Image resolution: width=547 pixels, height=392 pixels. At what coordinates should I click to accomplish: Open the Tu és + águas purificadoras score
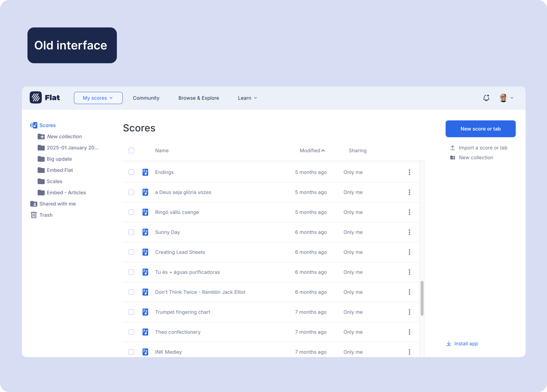click(187, 272)
